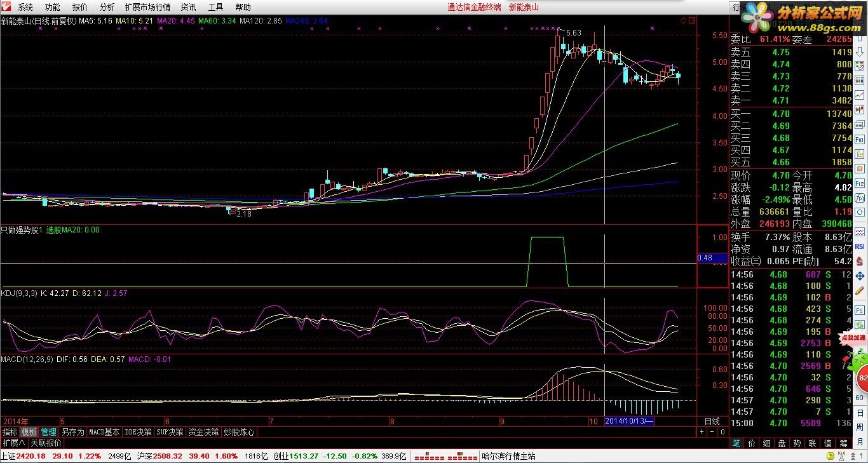868x463 pixels.
Task: Click the f(x) formula icon
Action: [860, 199]
